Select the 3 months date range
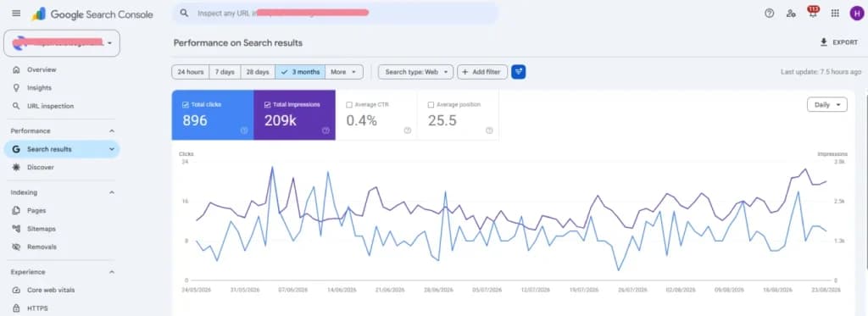 300,72
